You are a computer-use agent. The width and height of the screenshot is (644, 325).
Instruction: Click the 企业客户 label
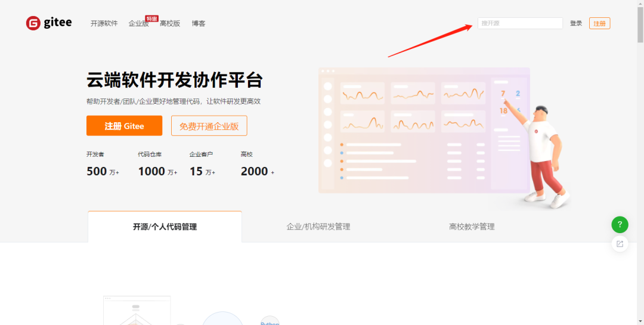(201, 154)
